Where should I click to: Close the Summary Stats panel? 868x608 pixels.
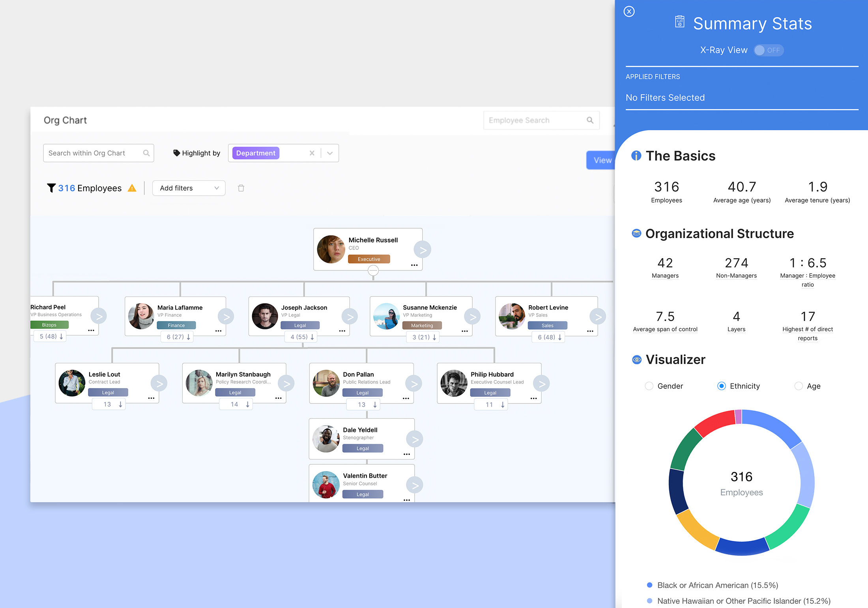629,11
